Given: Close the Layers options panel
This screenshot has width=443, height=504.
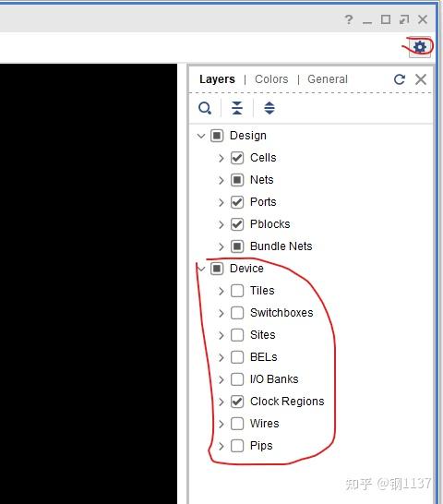Looking at the screenshot, I should (421, 79).
